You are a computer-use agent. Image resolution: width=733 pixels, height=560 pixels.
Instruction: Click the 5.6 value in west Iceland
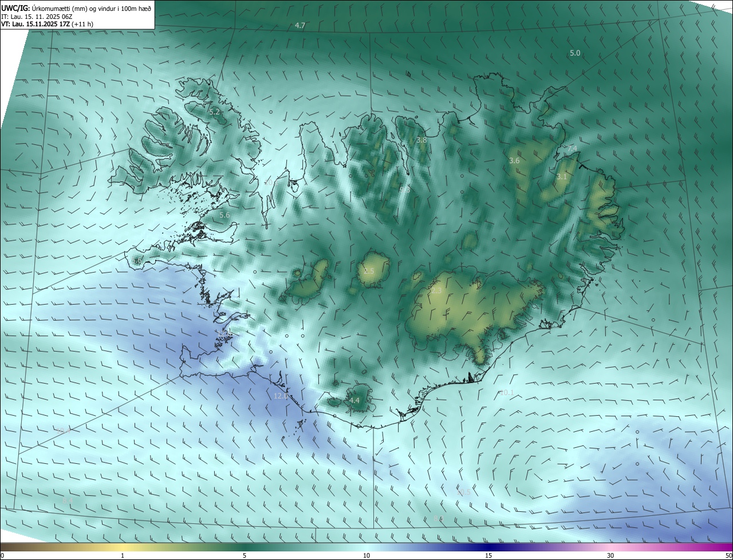tap(224, 215)
